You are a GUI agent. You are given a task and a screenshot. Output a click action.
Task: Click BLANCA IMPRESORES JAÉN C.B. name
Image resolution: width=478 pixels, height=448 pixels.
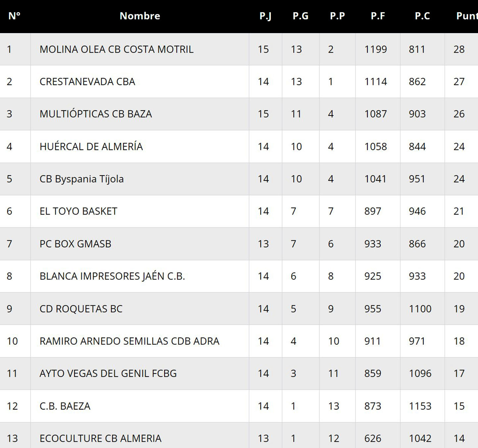pyautogui.click(x=112, y=276)
